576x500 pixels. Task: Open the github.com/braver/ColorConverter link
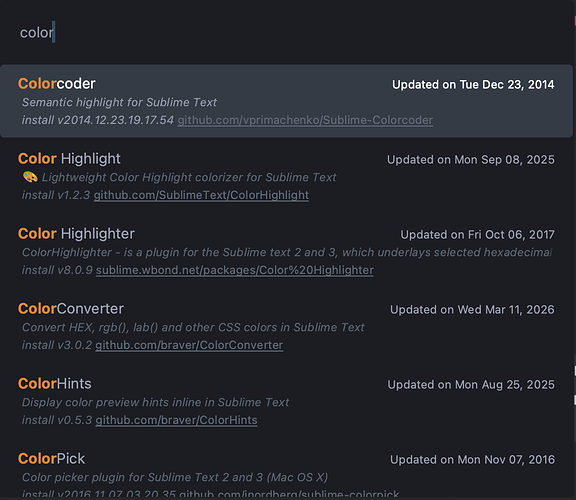189,345
